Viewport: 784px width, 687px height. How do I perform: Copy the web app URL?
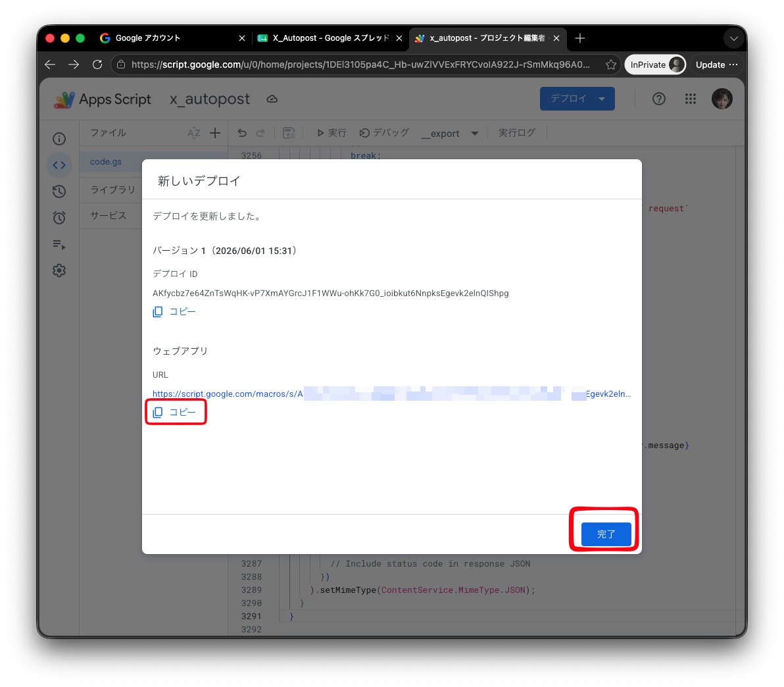[x=174, y=412]
